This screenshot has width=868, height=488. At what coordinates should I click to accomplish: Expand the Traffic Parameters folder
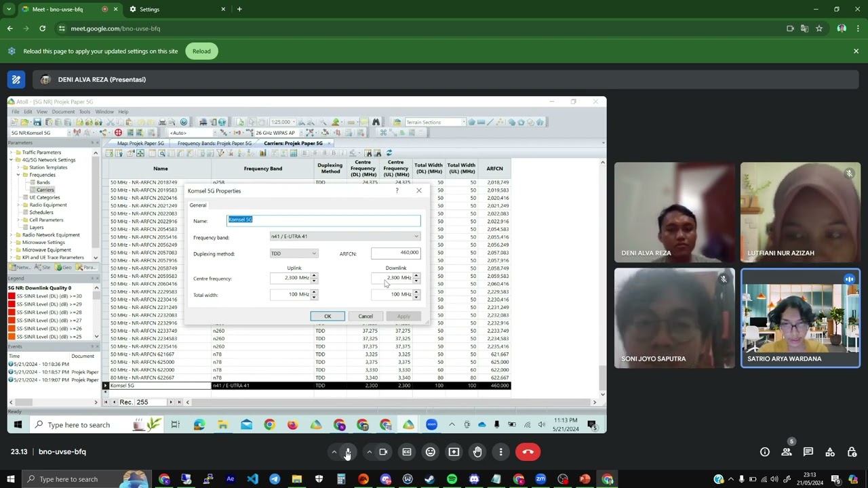point(12,152)
